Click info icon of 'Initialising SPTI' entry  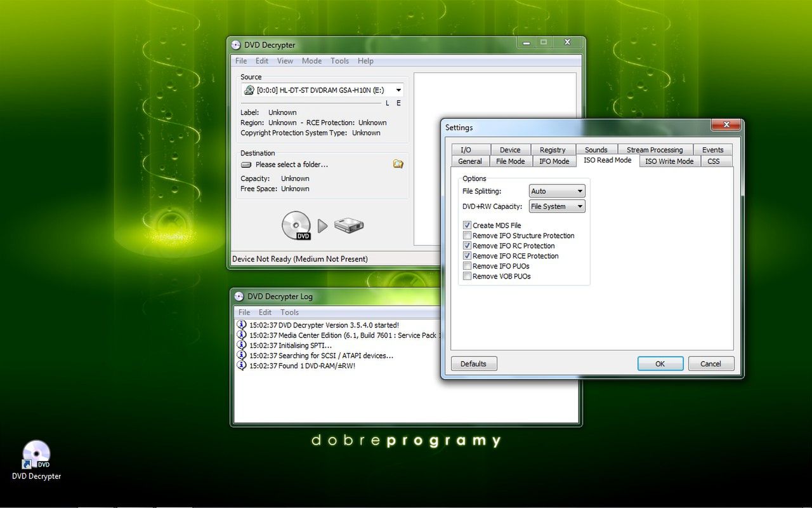click(x=242, y=345)
